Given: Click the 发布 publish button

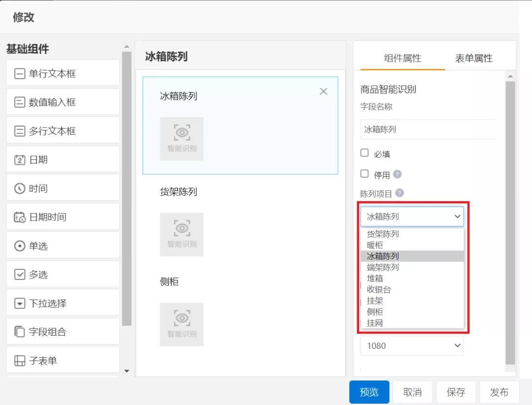Looking at the screenshot, I should (499, 392).
